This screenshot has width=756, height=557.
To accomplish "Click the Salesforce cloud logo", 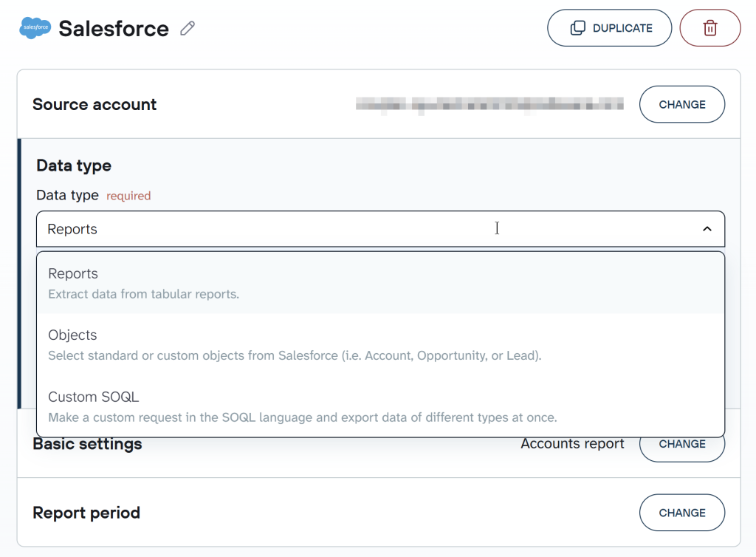I will pos(35,27).
